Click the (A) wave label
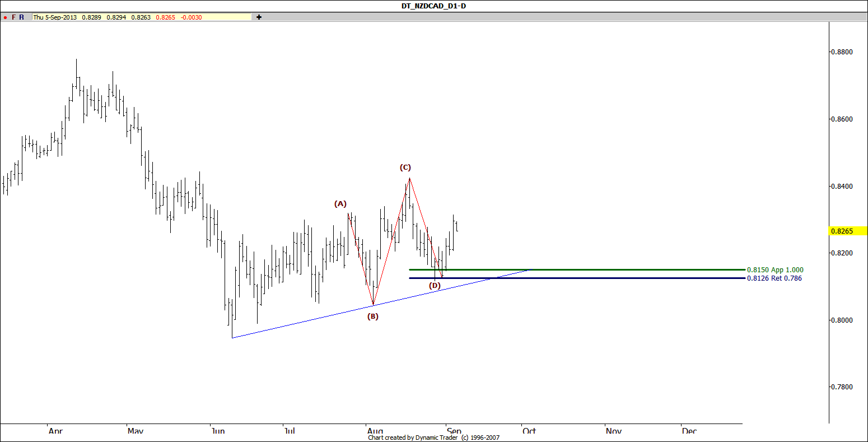The width and height of the screenshot is (868, 442). (x=340, y=204)
